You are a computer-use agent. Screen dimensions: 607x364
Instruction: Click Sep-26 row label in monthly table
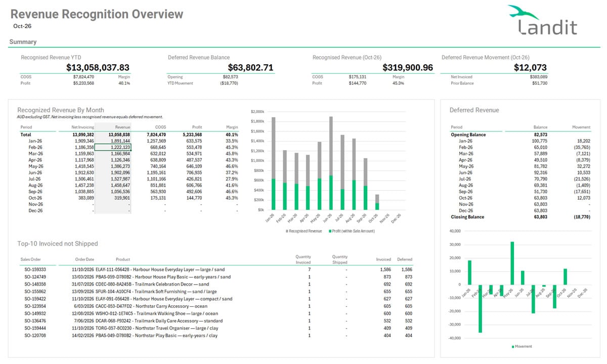coord(35,192)
